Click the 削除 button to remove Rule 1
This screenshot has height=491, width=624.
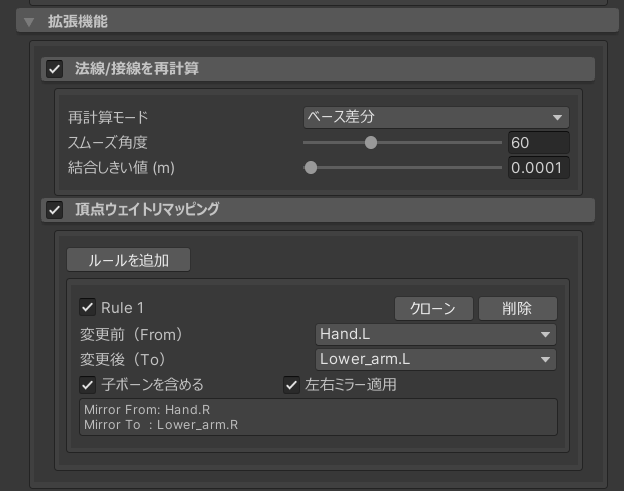pyautogui.click(x=517, y=308)
